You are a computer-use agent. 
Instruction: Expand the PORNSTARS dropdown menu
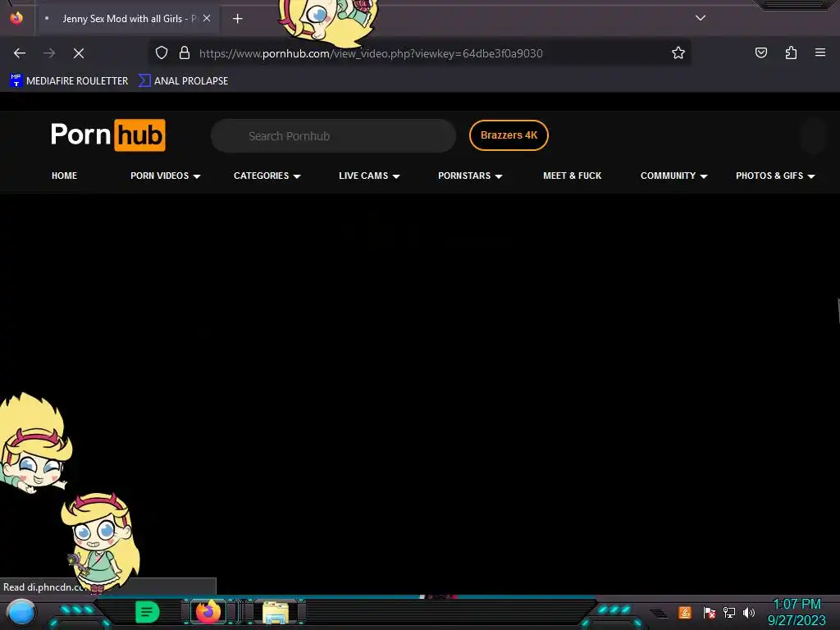point(470,176)
